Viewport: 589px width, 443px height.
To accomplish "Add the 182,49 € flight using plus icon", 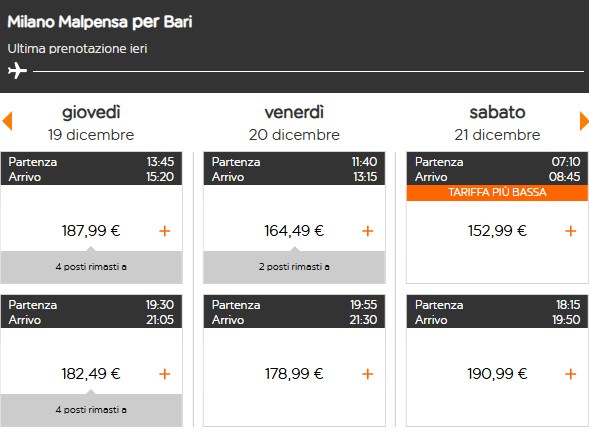I will (165, 374).
